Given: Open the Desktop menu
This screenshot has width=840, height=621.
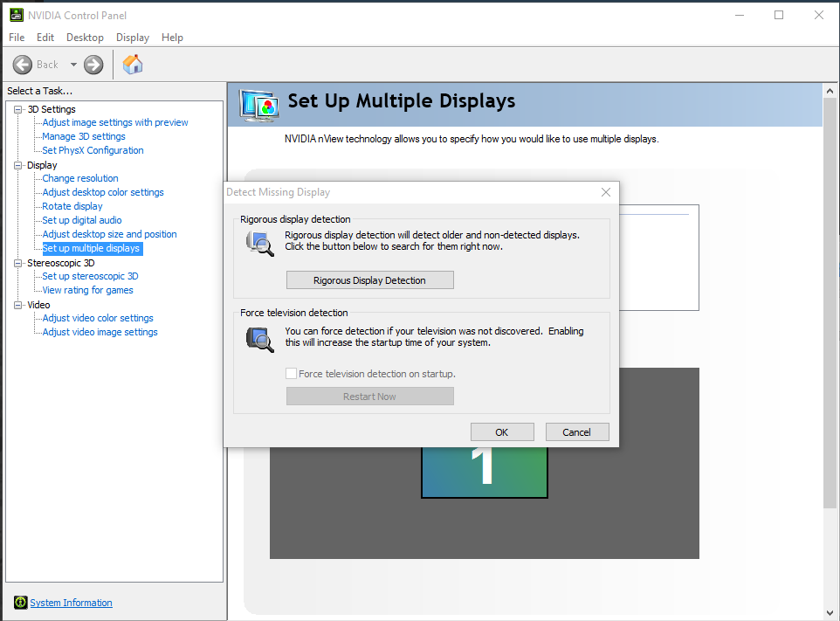Looking at the screenshot, I should pos(85,38).
